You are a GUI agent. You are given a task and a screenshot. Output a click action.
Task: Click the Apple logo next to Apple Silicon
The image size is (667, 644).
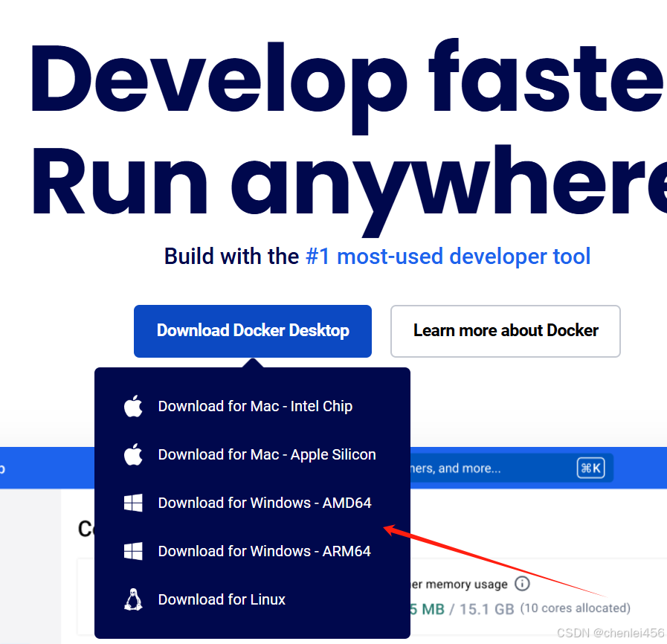click(x=132, y=454)
